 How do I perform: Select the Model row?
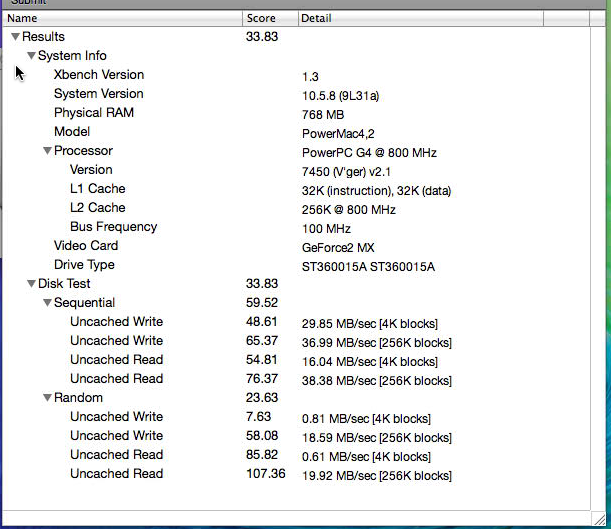click(x=296, y=132)
